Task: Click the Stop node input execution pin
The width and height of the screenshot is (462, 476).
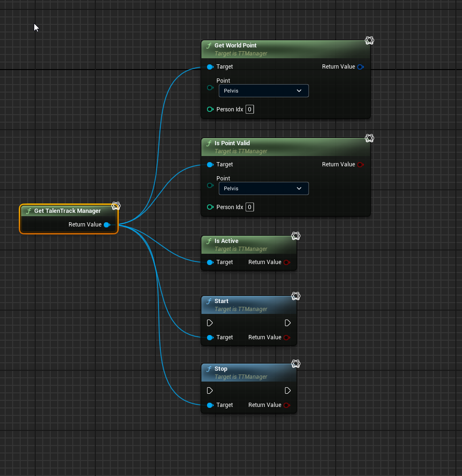Action: coord(210,390)
